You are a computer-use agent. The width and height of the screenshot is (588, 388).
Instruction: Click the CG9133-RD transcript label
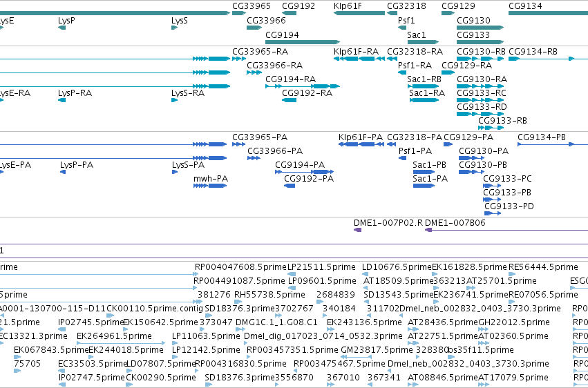click(482, 107)
